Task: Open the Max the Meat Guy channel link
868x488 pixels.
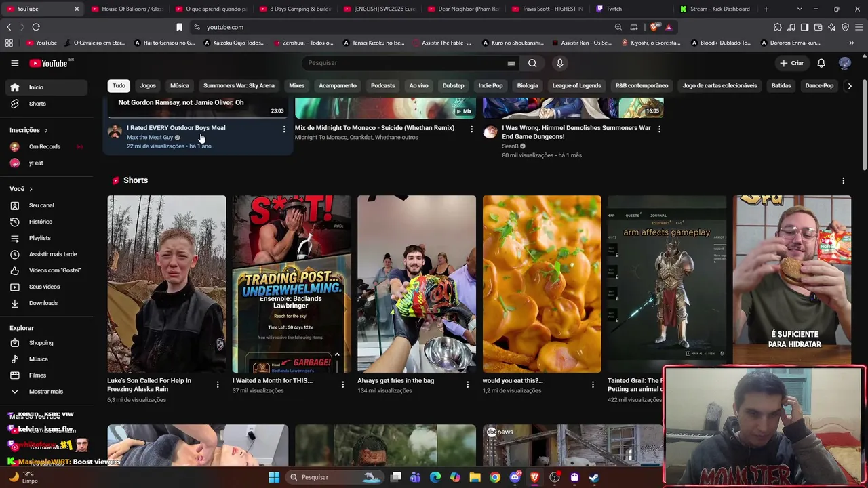Action: pos(150,138)
